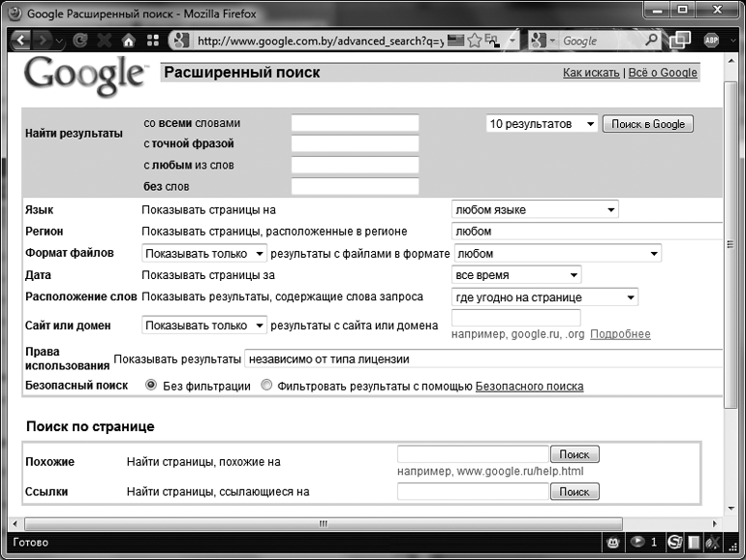Click the 'Поиск в Google' button
Image resolution: width=746 pixels, height=560 pixels.
pos(647,124)
